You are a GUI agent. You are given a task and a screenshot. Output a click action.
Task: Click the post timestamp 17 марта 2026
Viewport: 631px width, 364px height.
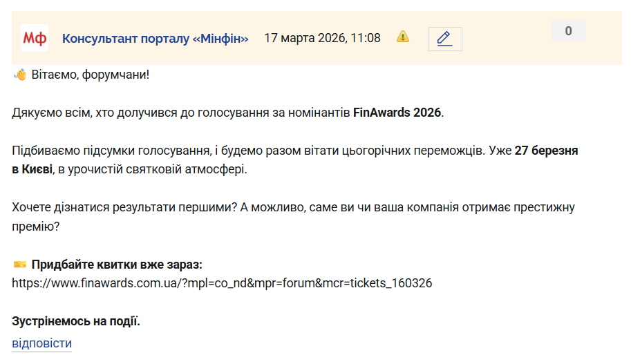tap(322, 38)
